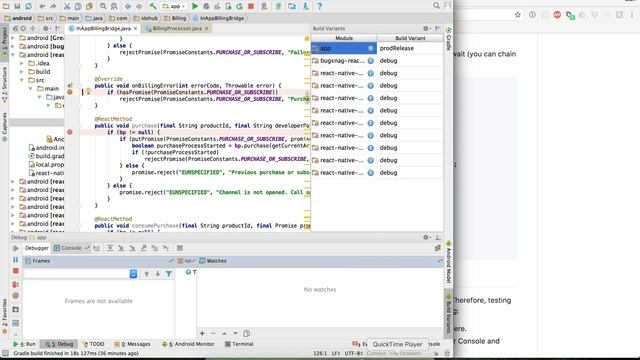Viewport: 640px width, 360px height.
Task: Toggle breakpoint on 'if (bp != null)' line
Action: pos(70,132)
